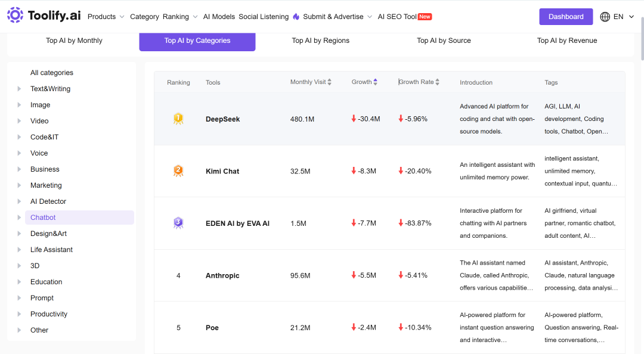Click the gold rank 1 medal
This screenshot has width=644, height=354.
pyautogui.click(x=178, y=119)
